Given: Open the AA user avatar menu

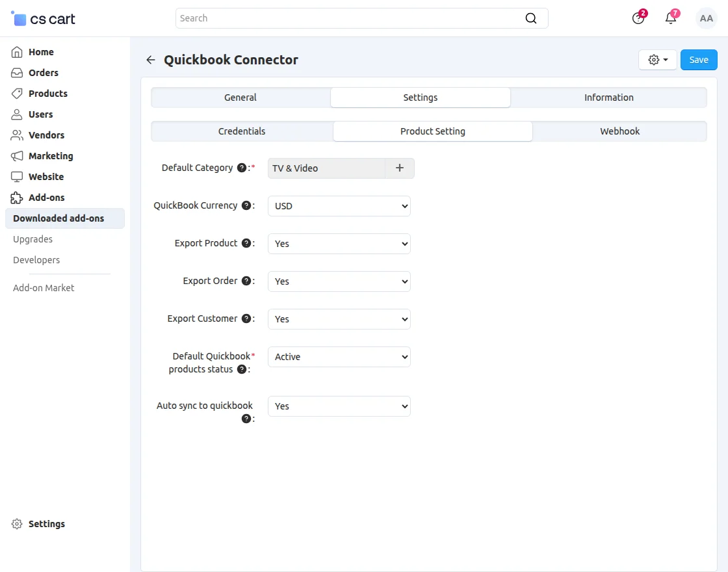Looking at the screenshot, I should (x=706, y=18).
